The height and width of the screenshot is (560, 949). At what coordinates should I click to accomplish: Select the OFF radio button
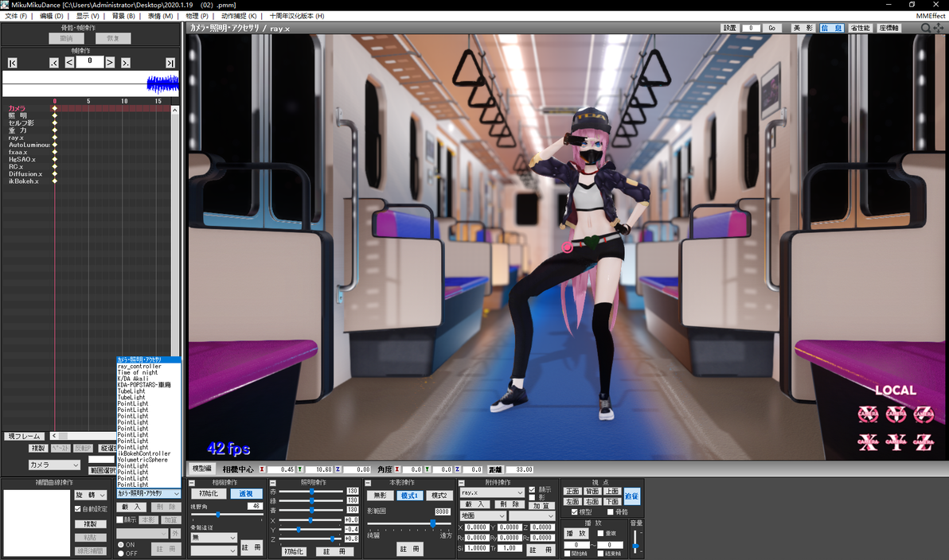121,554
